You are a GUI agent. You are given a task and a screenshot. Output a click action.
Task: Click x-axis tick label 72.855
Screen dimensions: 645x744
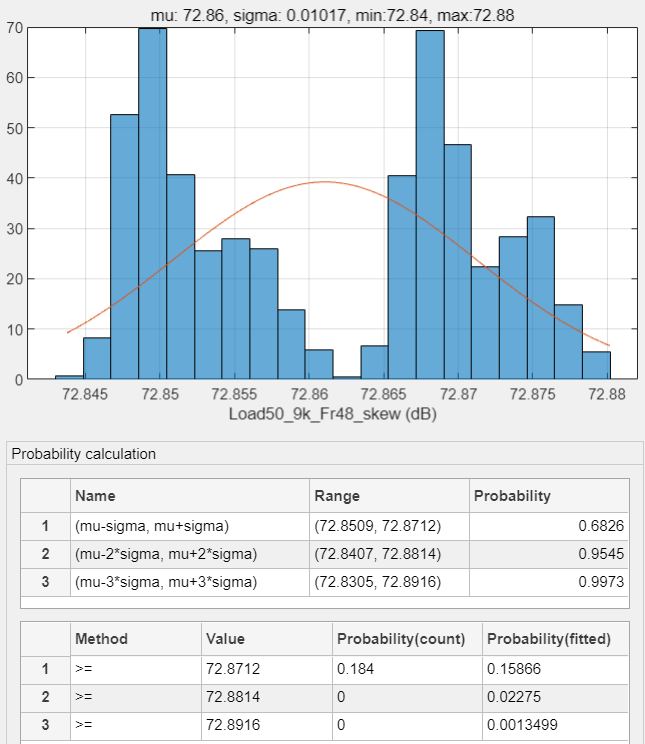(234, 394)
